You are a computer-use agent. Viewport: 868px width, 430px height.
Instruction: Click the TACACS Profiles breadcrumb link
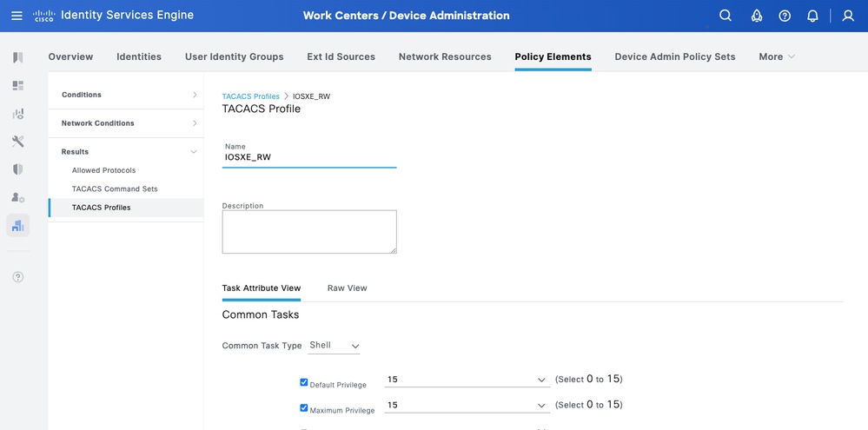(250, 96)
